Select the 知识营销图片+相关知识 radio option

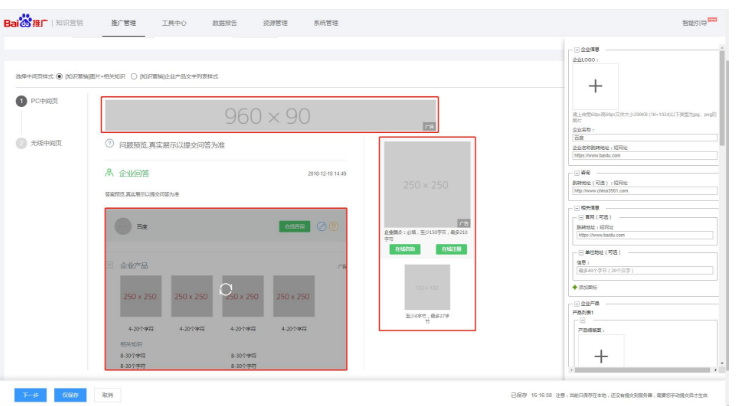click(x=60, y=76)
